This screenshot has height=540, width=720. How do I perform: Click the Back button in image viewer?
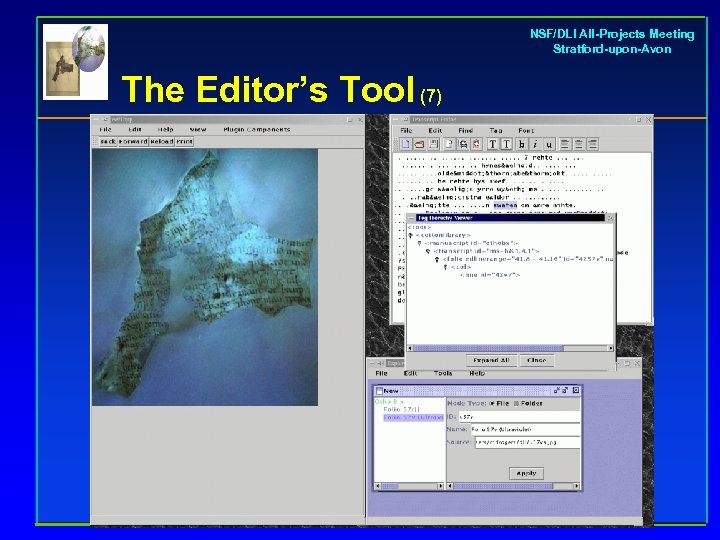[x=108, y=141]
